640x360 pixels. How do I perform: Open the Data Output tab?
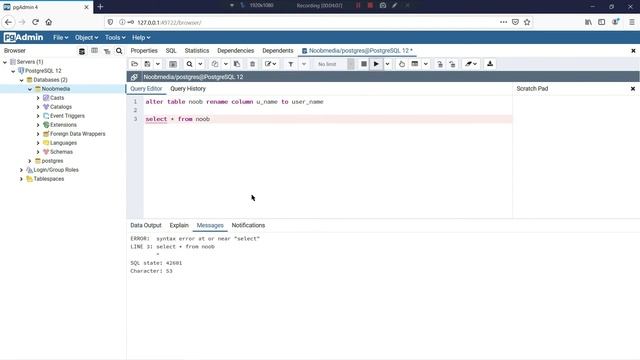tap(146, 225)
